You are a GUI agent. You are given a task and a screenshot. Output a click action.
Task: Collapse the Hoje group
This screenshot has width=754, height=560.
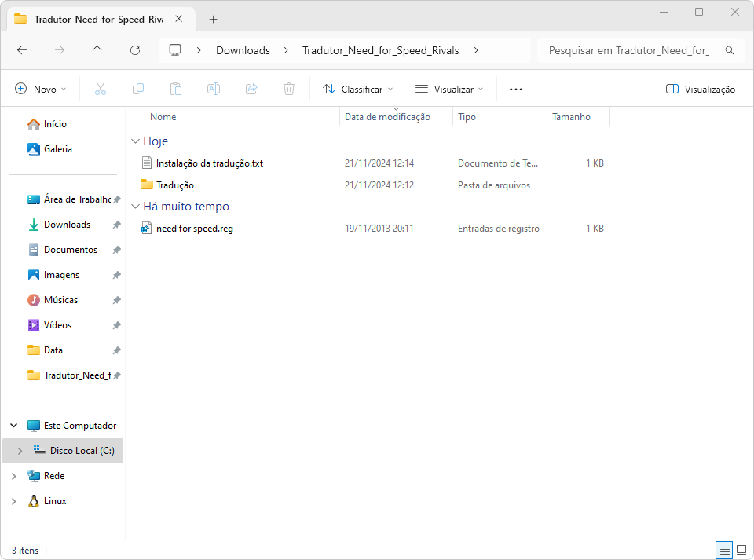click(135, 141)
